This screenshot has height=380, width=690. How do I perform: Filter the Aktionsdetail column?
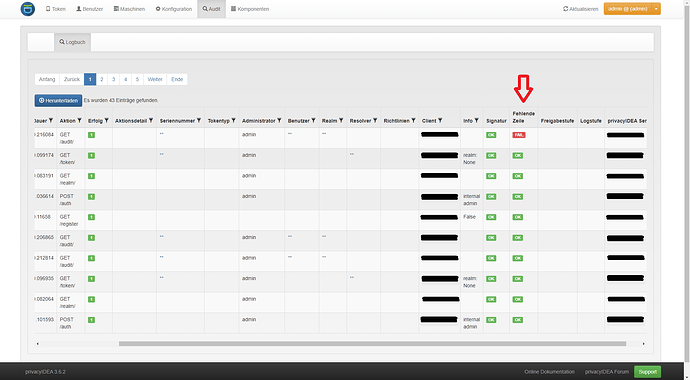(151, 121)
